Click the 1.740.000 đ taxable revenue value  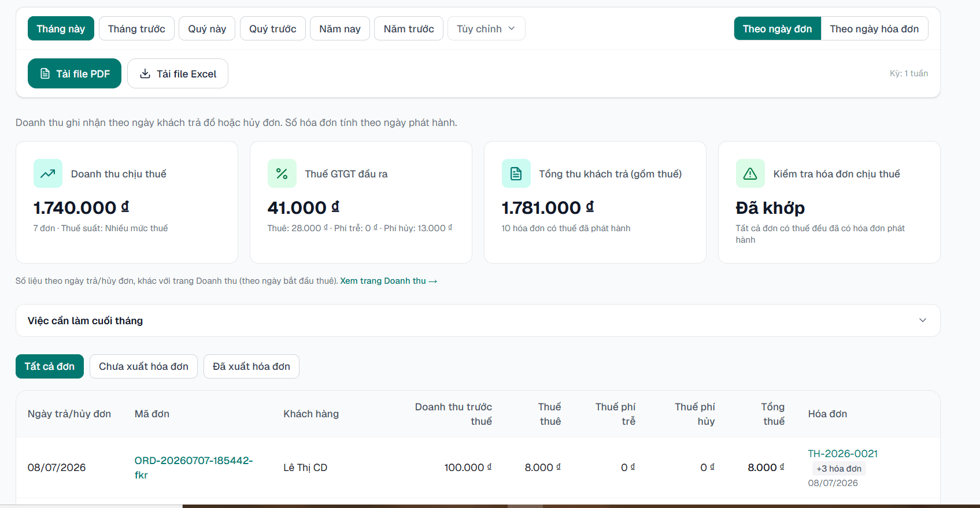click(81, 207)
